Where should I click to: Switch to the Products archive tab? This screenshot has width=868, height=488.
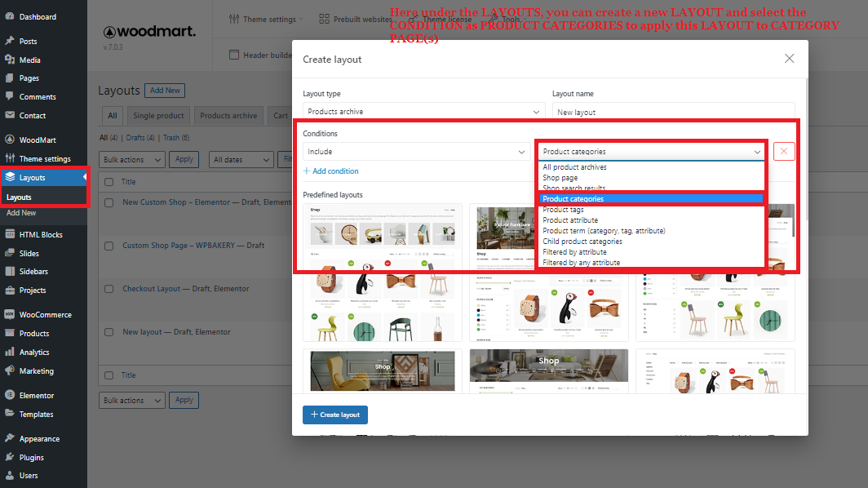click(x=228, y=115)
